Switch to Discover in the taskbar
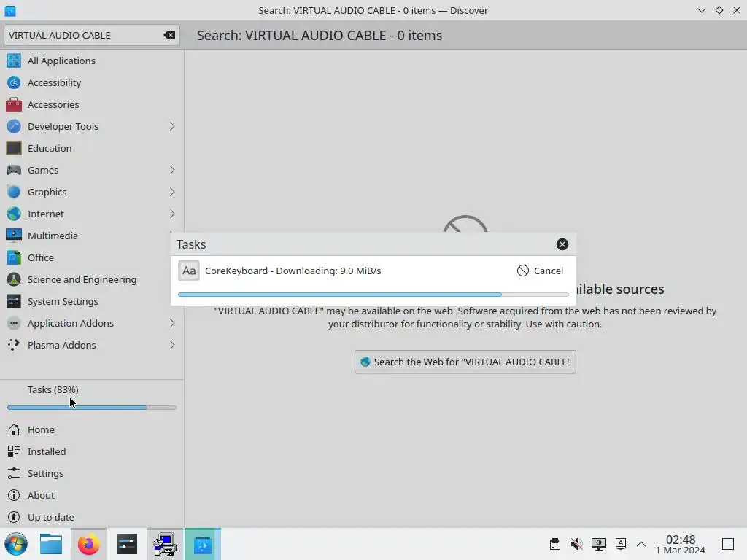 (x=203, y=544)
